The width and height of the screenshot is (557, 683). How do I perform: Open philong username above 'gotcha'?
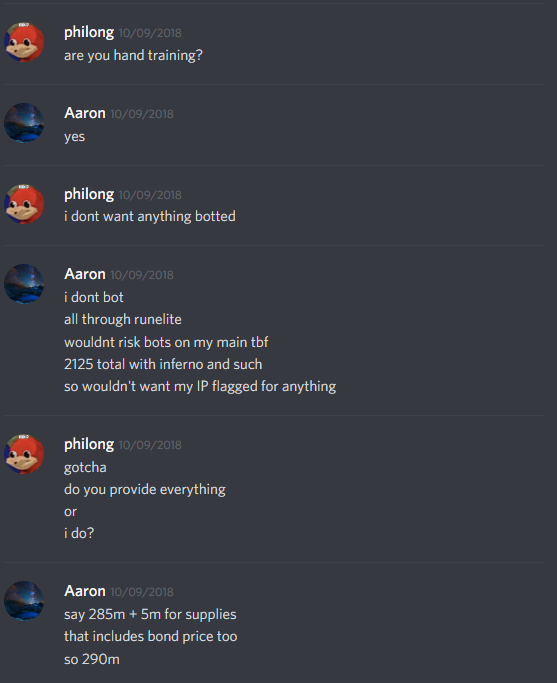89,444
